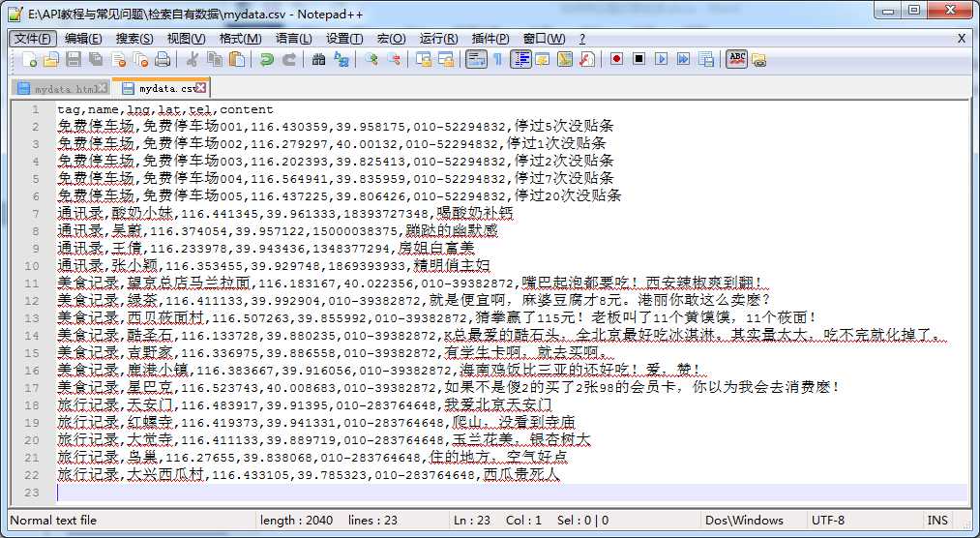Close the mydata.csv tab

click(201, 87)
